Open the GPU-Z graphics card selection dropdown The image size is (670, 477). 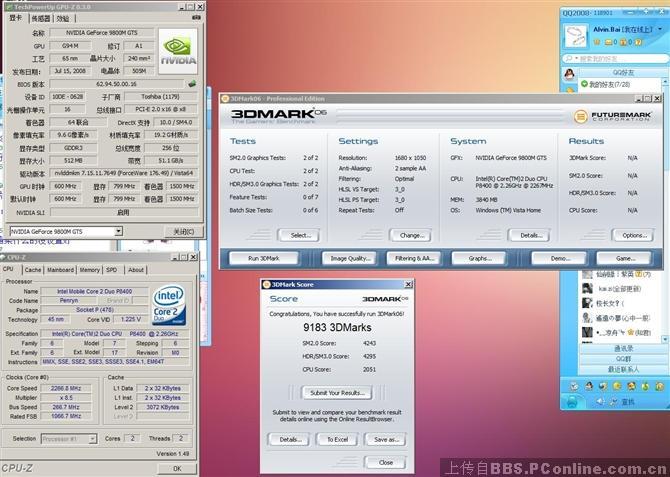click(118, 231)
